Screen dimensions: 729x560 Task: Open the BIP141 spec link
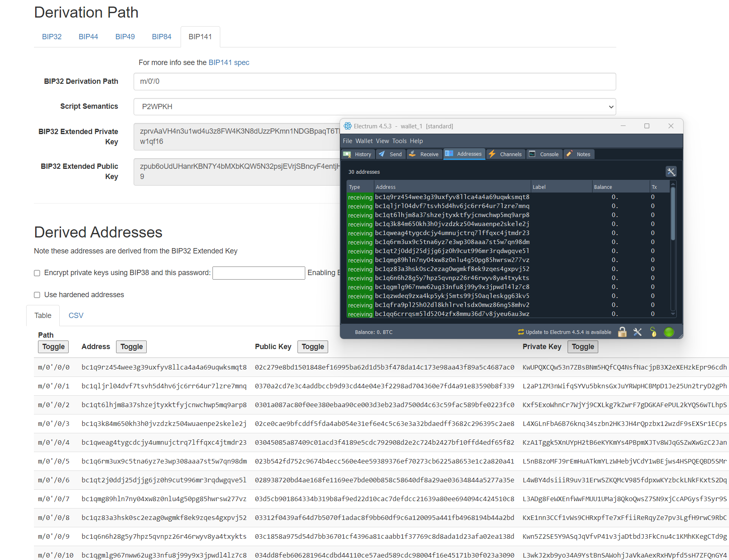point(229,63)
